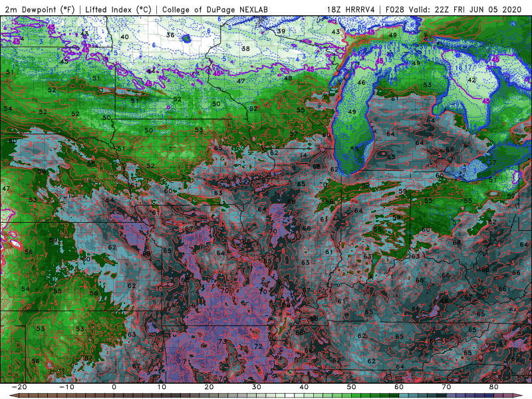Click the 'F028' forecast hour text
This screenshot has height=399, width=532.
pos(394,10)
